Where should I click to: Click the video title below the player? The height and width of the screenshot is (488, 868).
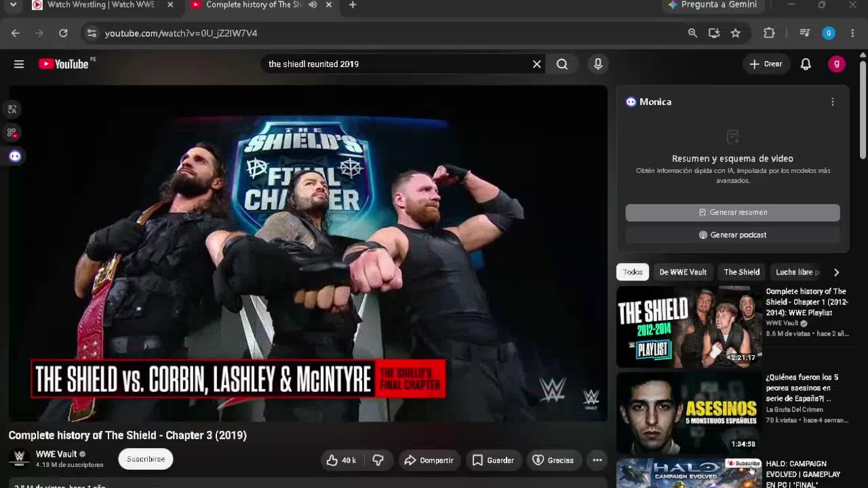[127, 435]
